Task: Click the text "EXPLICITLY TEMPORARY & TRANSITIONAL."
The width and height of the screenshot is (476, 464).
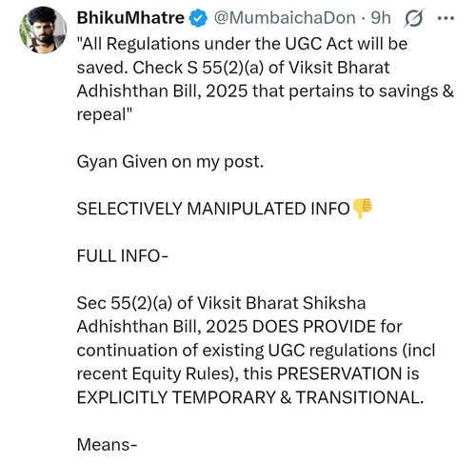Action: pyautogui.click(x=250, y=397)
